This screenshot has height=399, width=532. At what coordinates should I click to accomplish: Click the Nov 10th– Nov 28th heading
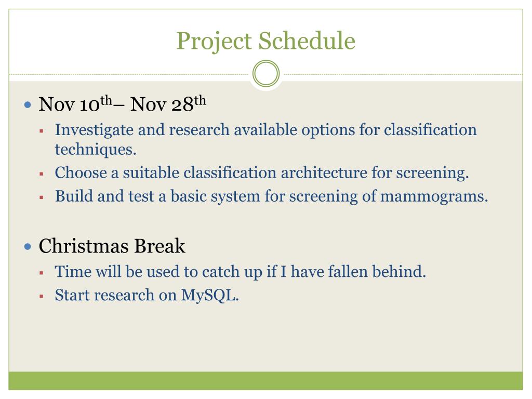coord(122,104)
